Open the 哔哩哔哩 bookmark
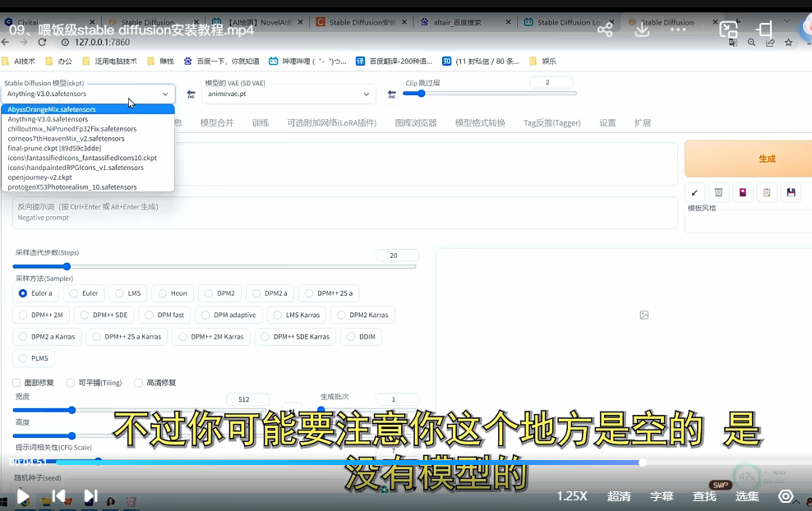This screenshot has width=812, height=511. [307, 61]
